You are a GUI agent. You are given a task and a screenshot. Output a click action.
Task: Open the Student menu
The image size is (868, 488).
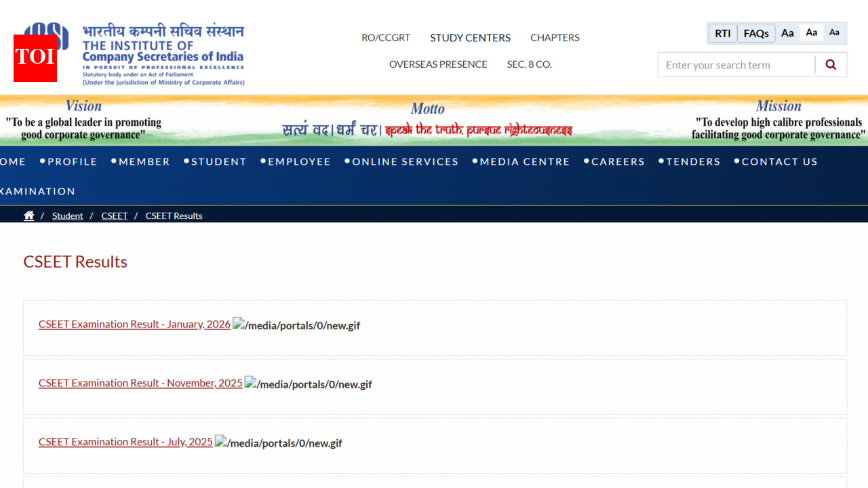click(219, 161)
